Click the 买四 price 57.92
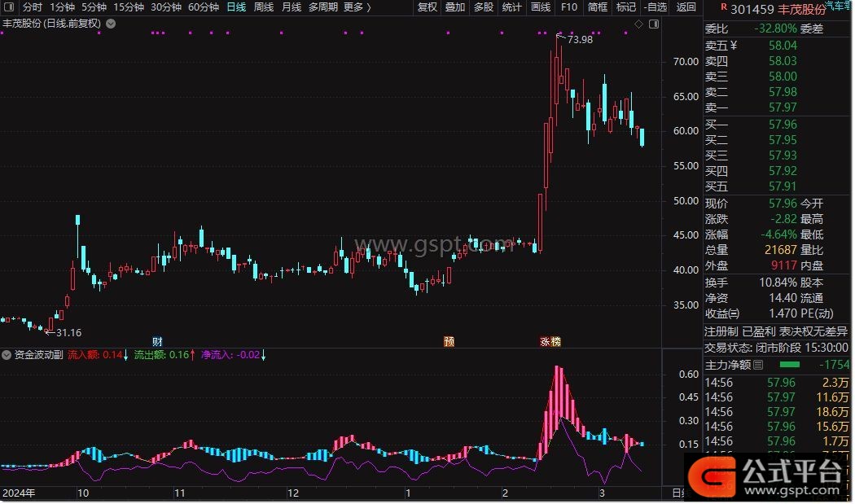Image resolution: width=855 pixels, height=504 pixels. click(x=783, y=171)
